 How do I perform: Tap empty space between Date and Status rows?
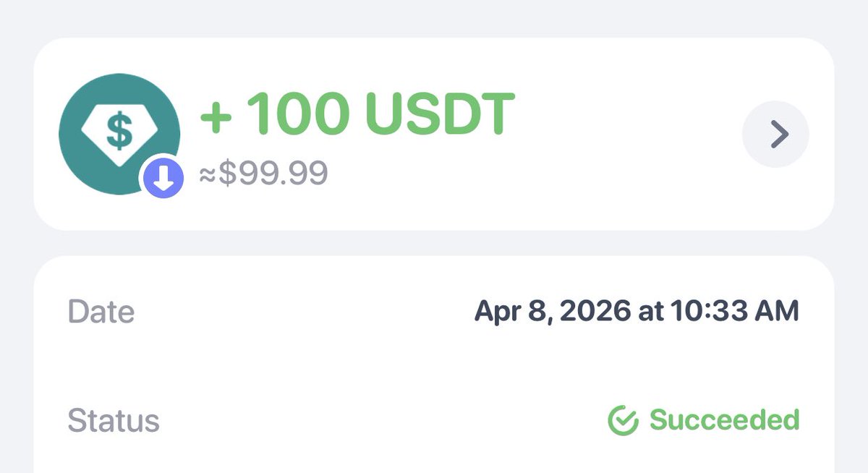[x=434, y=366]
